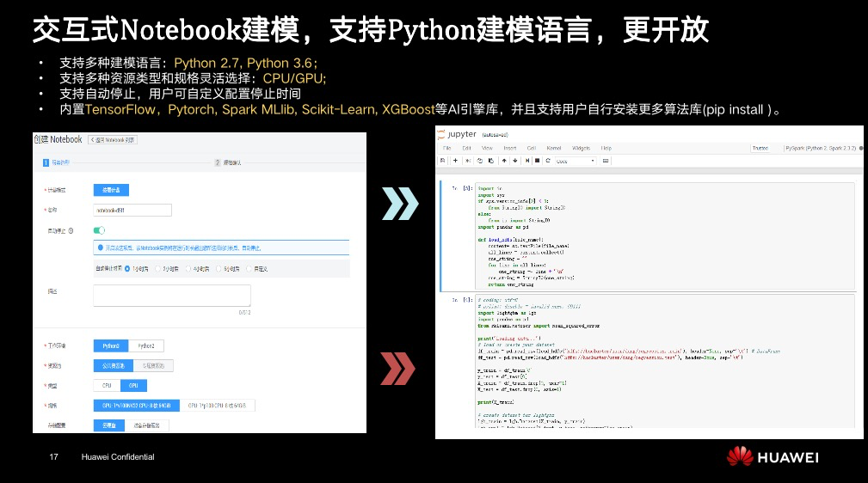Open the Cell menu in Jupyter
This screenshot has width=868, height=483.
coord(532,148)
